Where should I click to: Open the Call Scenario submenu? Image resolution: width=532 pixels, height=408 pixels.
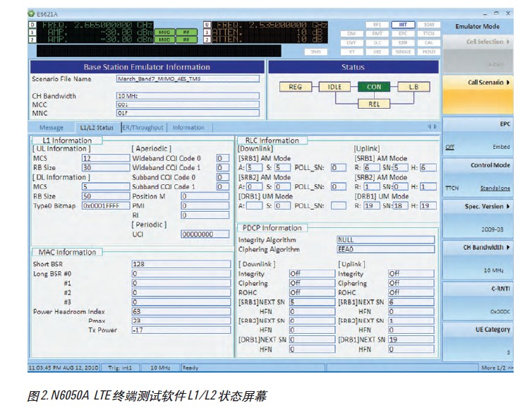click(x=478, y=95)
